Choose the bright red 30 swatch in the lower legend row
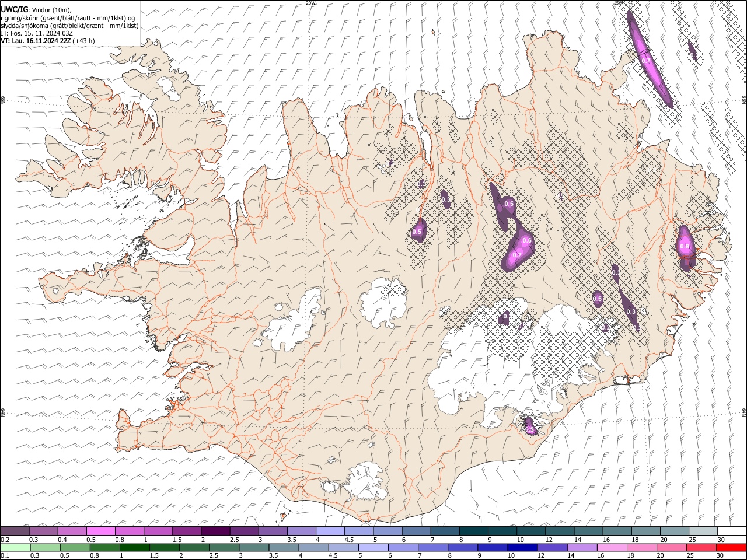This screenshot has width=747, height=560. (x=731, y=547)
